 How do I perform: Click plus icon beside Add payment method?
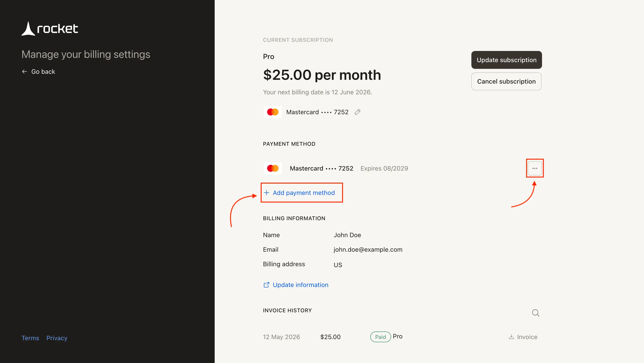tap(267, 193)
